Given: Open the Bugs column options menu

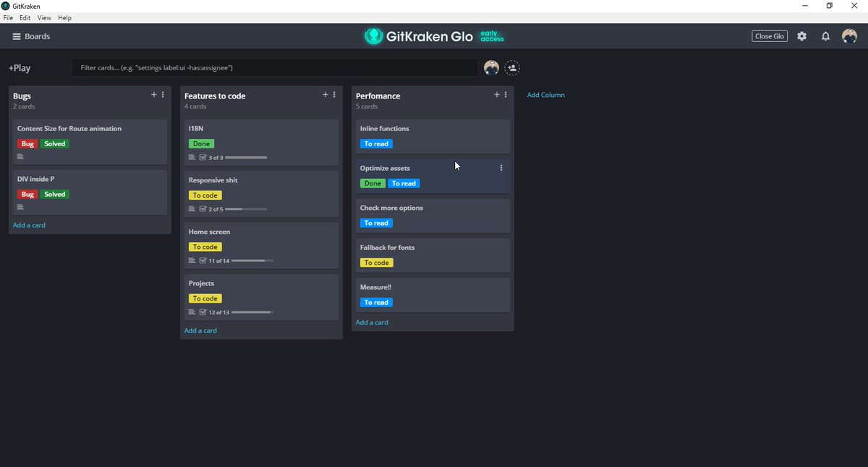Looking at the screenshot, I should [162, 94].
